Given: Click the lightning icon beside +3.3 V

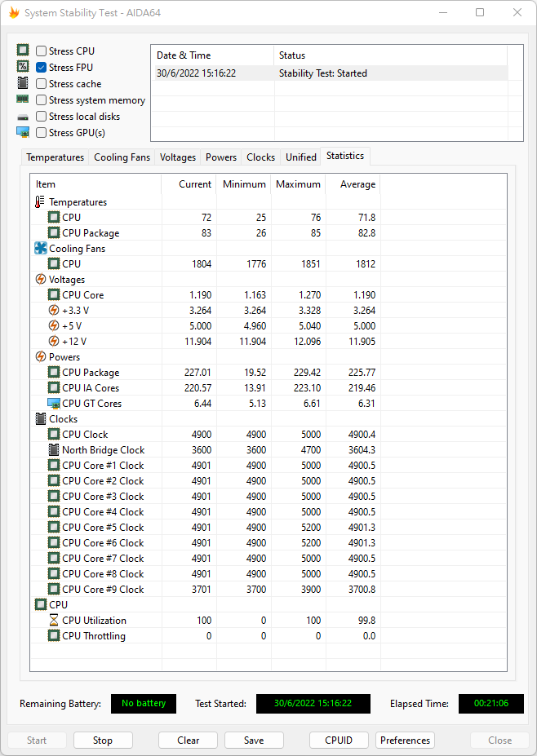Looking at the screenshot, I should (54, 310).
